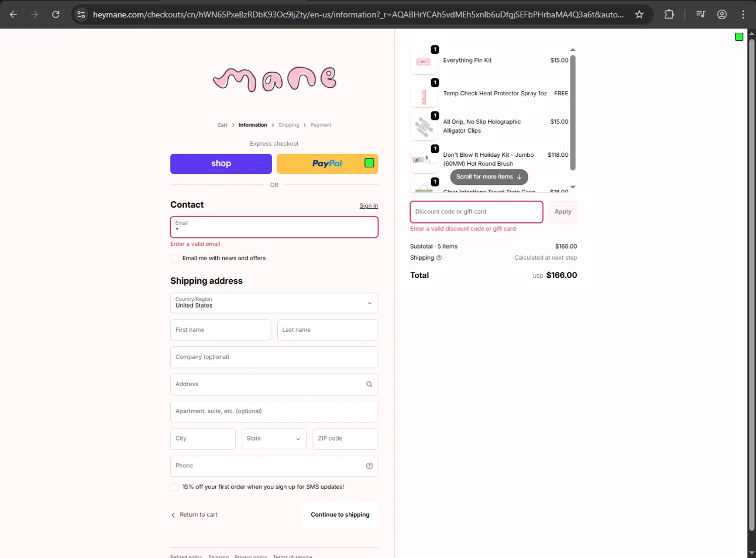756x558 pixels.
Task: Open site information icon in address bar
Action: click(x=81, y=15)
